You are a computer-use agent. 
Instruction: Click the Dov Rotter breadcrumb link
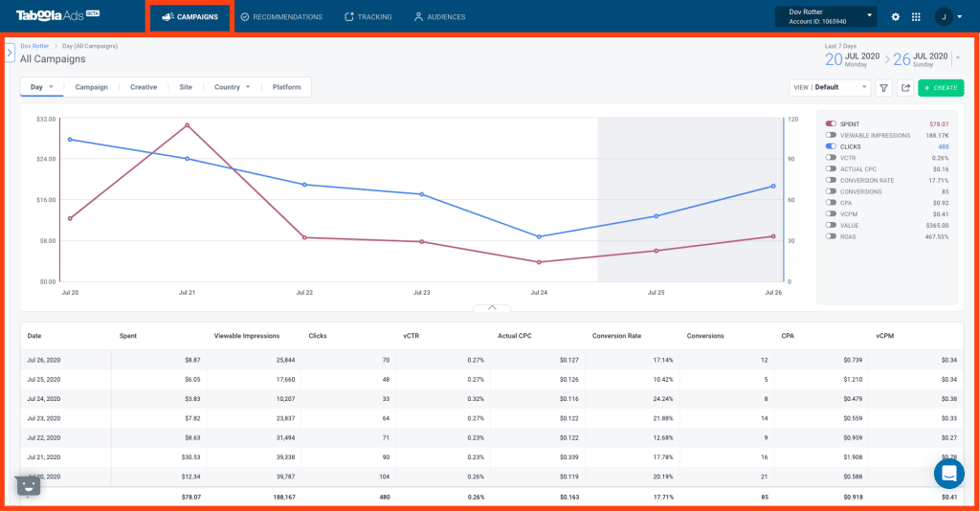[34, 46]
